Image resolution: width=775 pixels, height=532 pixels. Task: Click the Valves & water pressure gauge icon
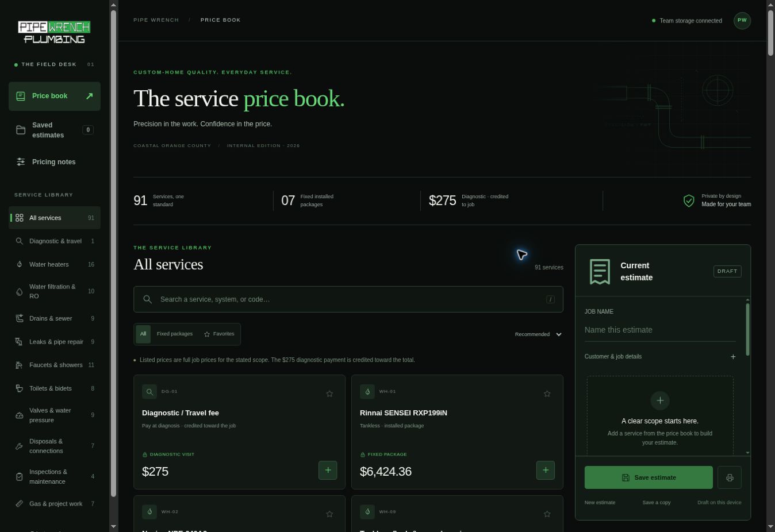20,415
